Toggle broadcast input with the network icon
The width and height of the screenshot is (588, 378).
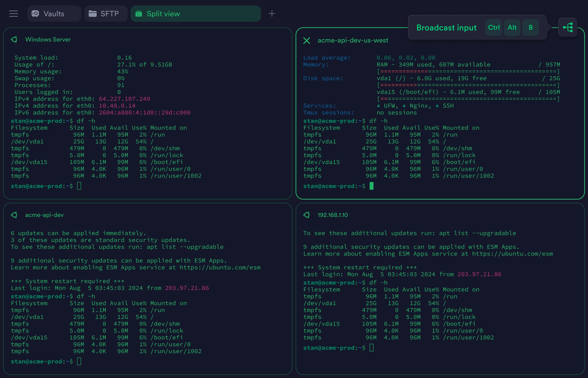click(568, 27)
